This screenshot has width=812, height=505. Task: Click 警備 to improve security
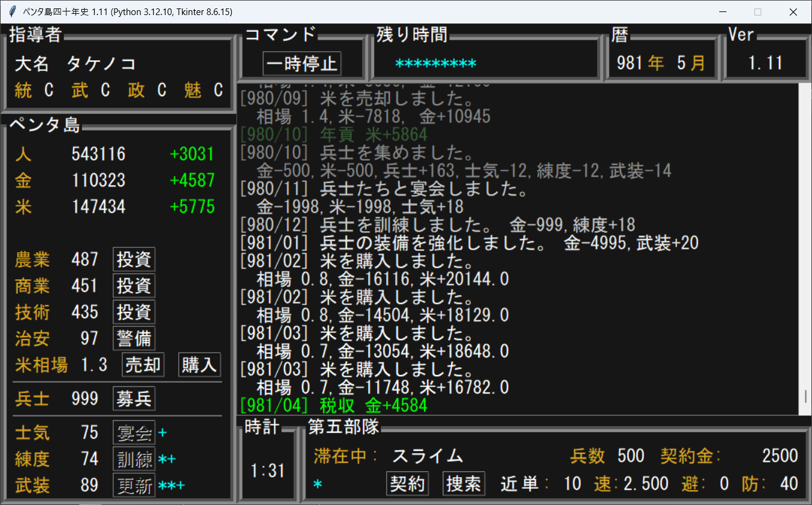(x=134, y=338)
